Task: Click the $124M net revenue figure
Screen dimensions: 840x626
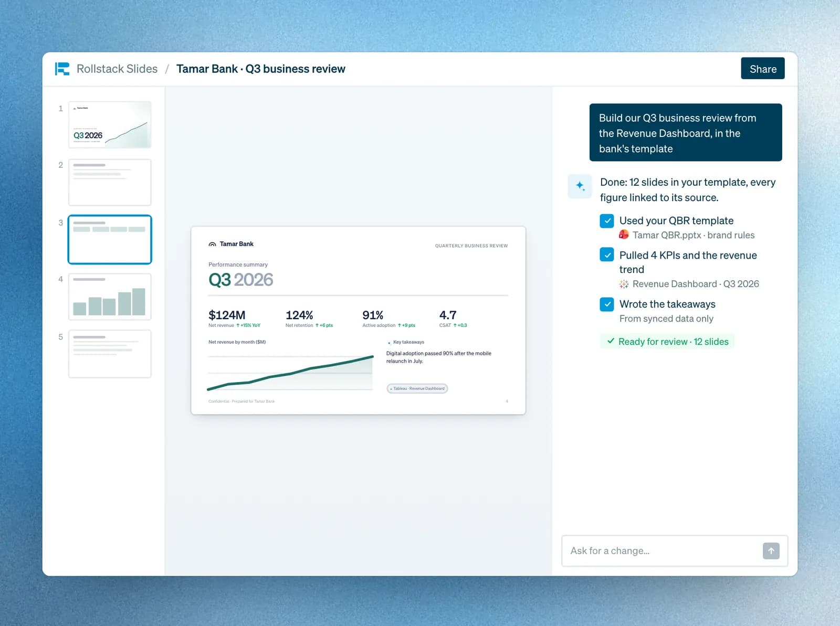Action: pyautogui.click(x=227, y=315)
